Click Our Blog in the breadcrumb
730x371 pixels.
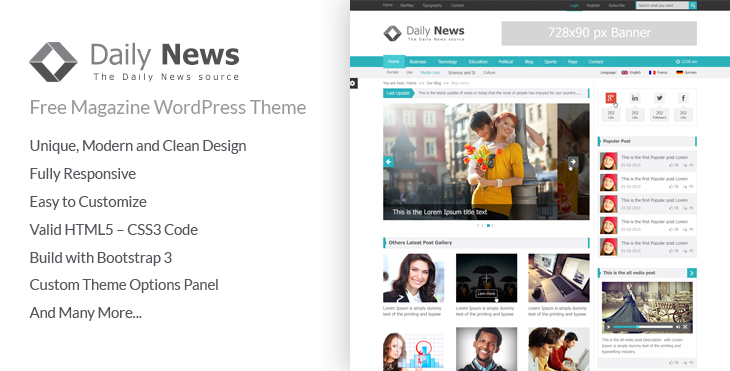(x=433, y=83)
